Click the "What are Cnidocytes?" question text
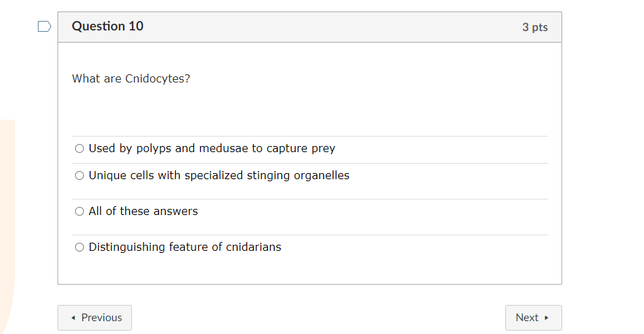Screen dimensions: 644x334 [x=131, y=79]
